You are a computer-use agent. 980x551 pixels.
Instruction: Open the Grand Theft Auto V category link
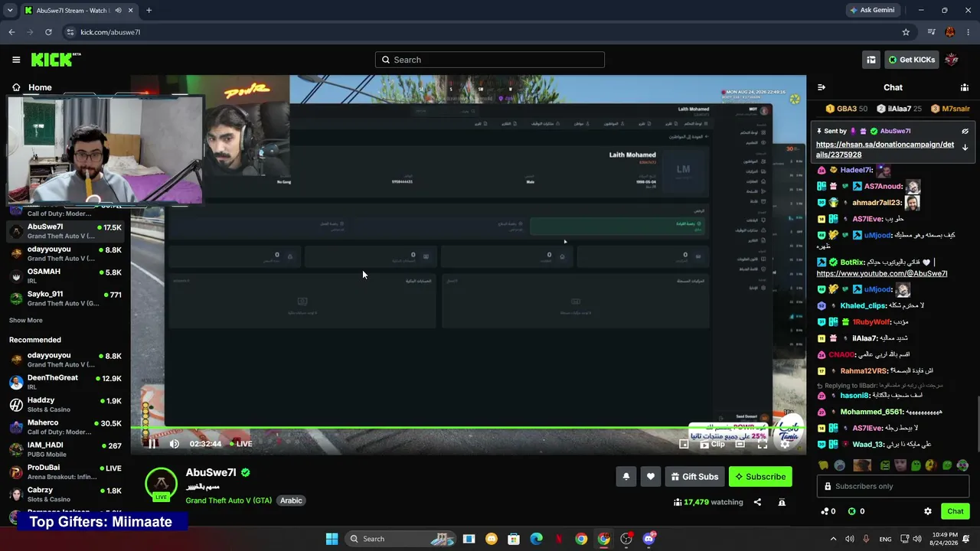click(x=228, y=500)
